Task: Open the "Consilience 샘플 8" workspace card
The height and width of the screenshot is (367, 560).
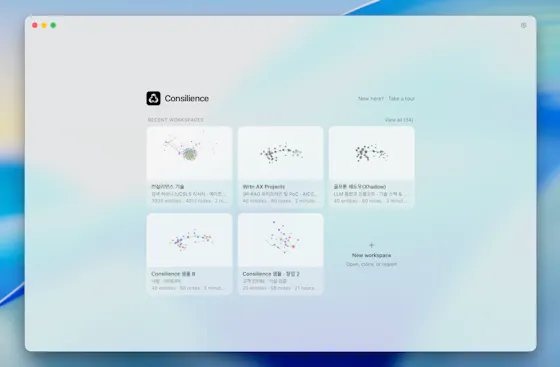Action: coord(189,254)
